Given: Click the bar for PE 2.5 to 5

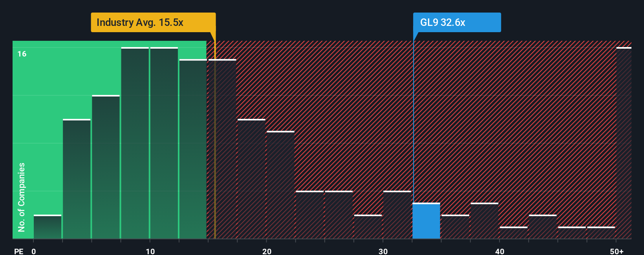Looking at the screenshot, I should [x=77, y=179].
